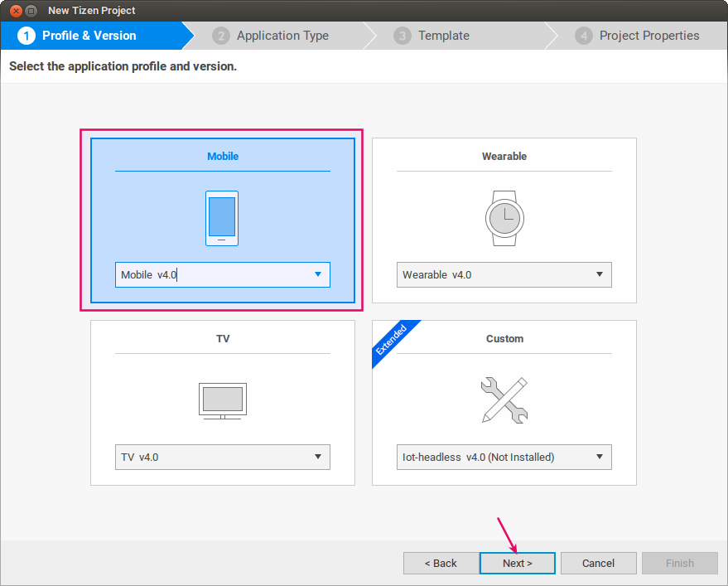This screenshot has width=728, height=586.
Task: Open the Mobile v4.0 version dropdown
Action: 222,274
